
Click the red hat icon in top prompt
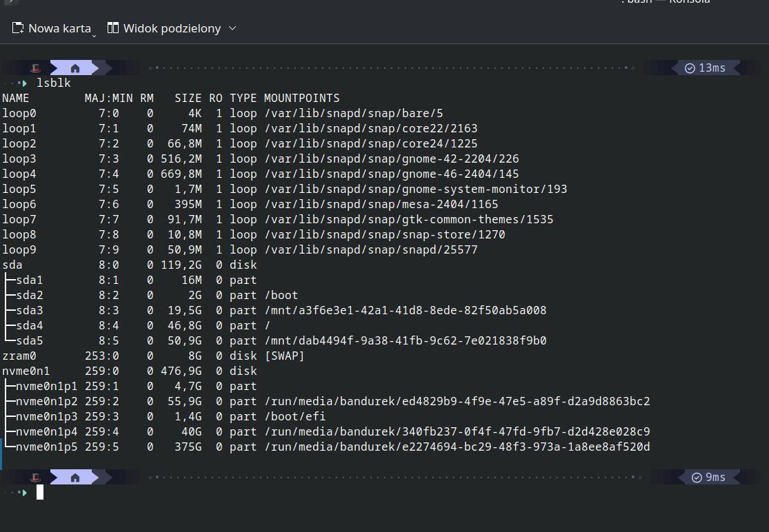(36, 68)
